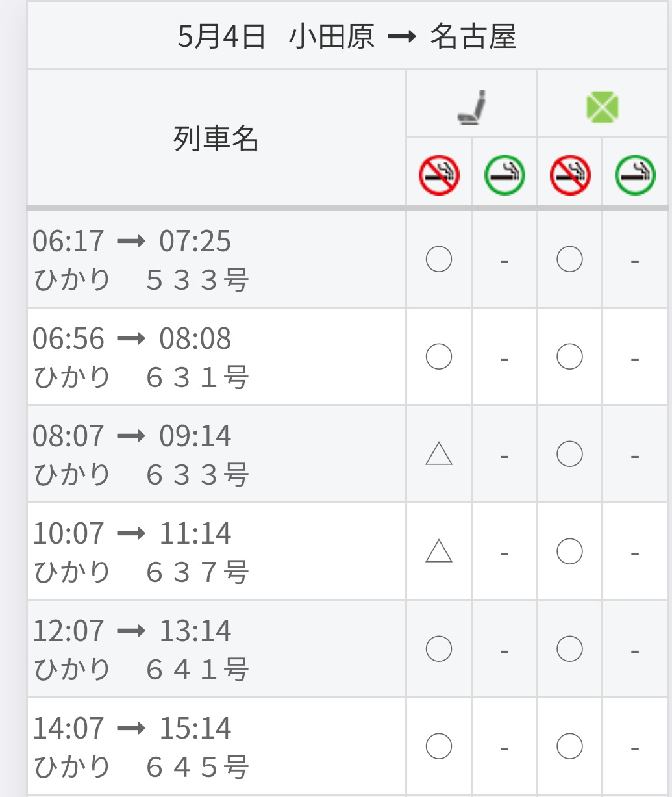Click the no-smoking icon under Green Car

pyautogui.click(x=570, y=175)
